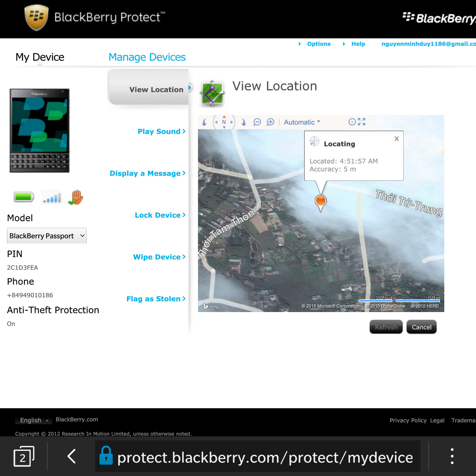Click the Refresh button

(x=386, y=327)
